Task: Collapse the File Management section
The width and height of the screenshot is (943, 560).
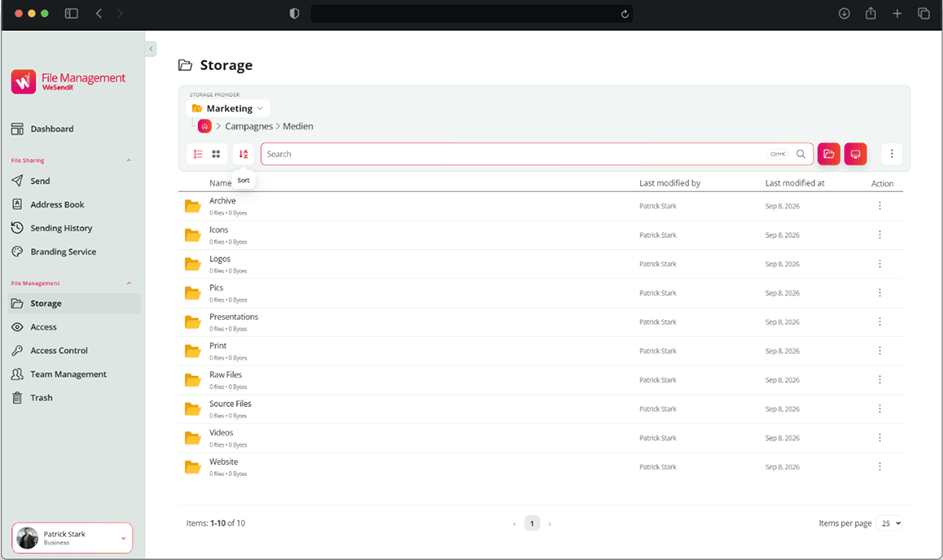Action: click(129, 283)
